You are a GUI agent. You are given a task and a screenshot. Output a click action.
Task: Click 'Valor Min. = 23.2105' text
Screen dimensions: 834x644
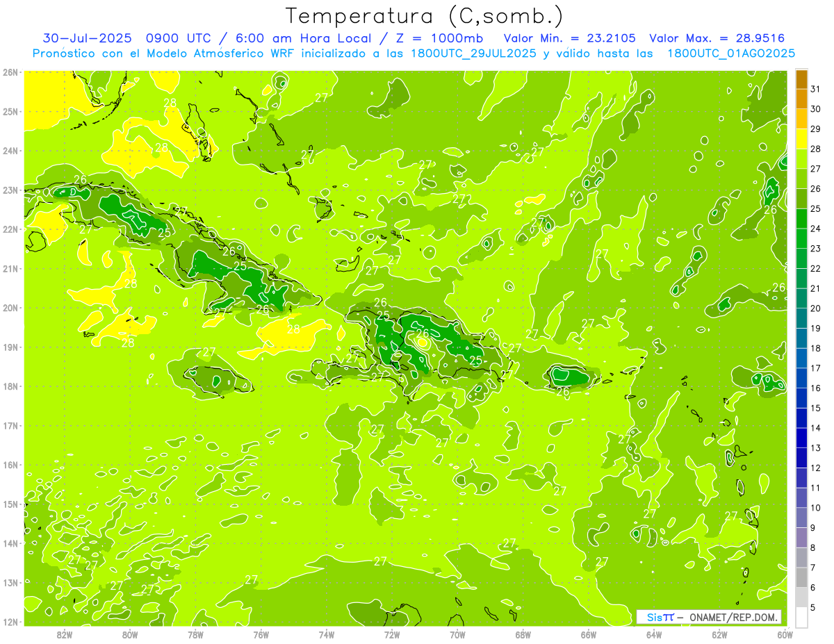(569, 38)
